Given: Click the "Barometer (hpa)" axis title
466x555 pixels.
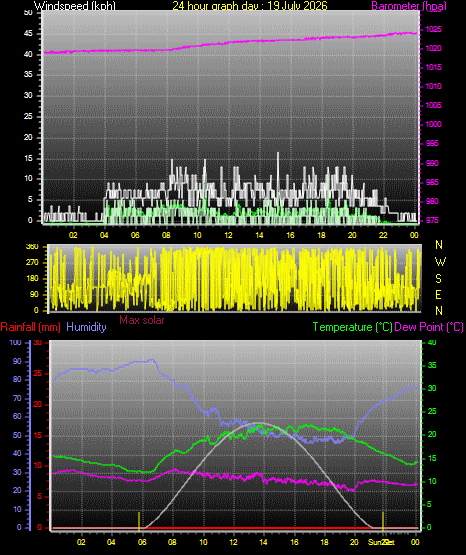Looking at the screenshot, I should pyautogui.click(x=409, y=6).
